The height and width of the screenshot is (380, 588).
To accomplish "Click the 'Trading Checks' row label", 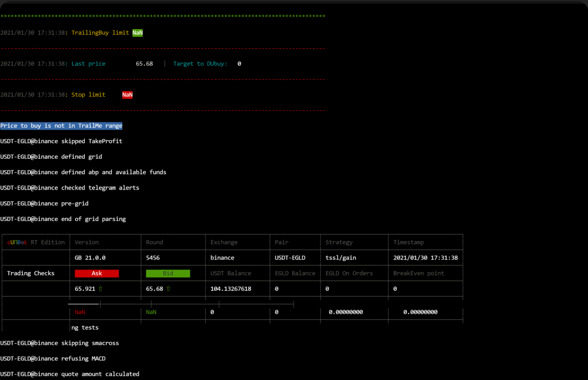I will [31, 273].
